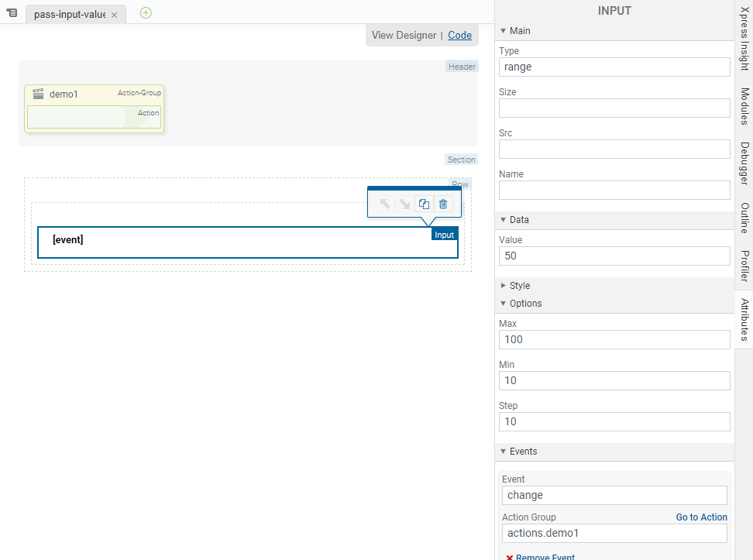The width and height of the screenshot is (753, 560).
Task: Switch to Code view
Action: point(459,35)
